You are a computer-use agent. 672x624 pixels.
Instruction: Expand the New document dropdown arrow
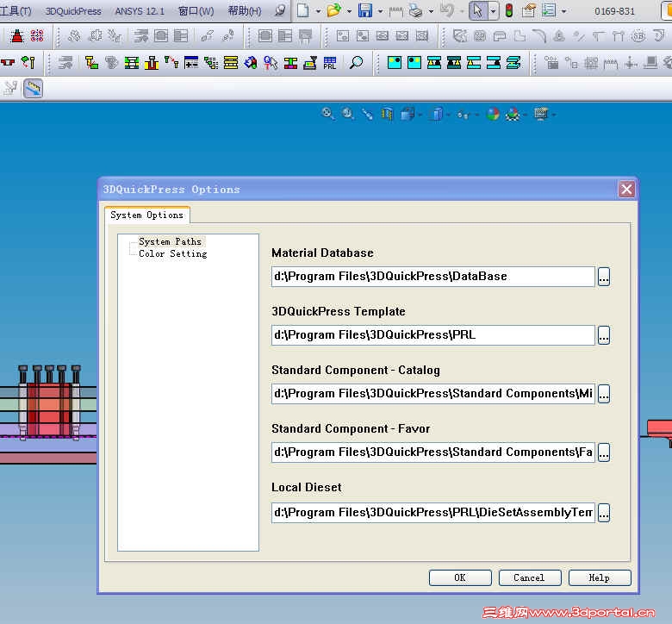[318, 11]
